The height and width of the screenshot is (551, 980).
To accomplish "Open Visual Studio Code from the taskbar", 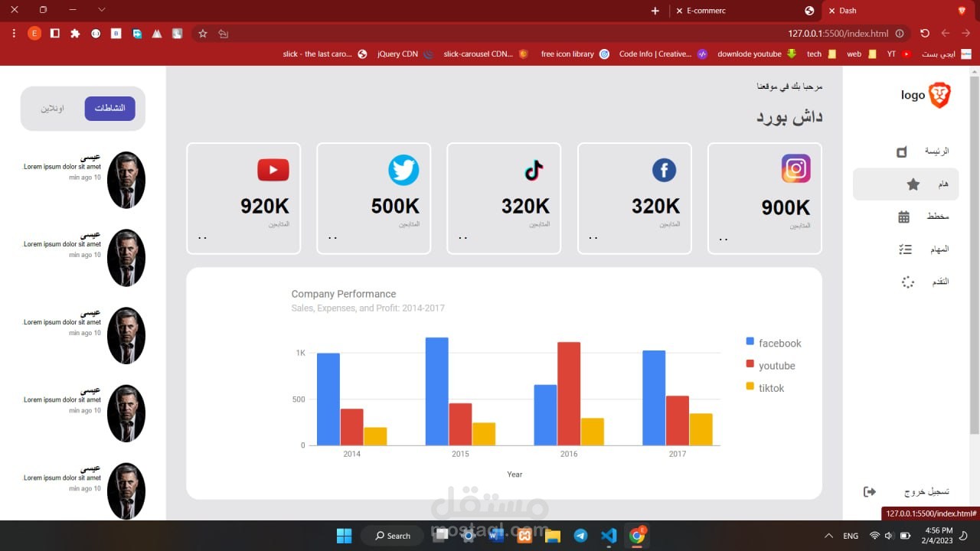I will point(609,536).
